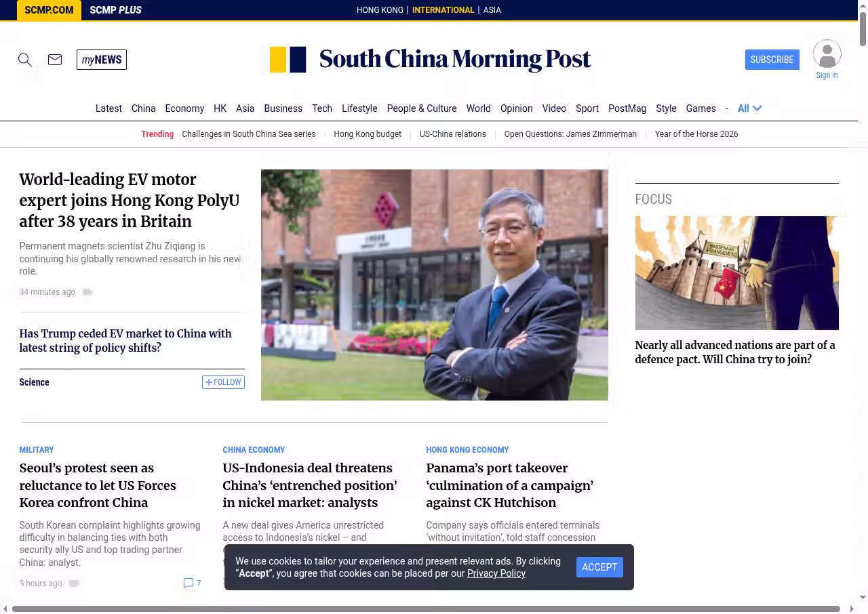
Task: Open the Economy menu item
Action: (184, 108)
